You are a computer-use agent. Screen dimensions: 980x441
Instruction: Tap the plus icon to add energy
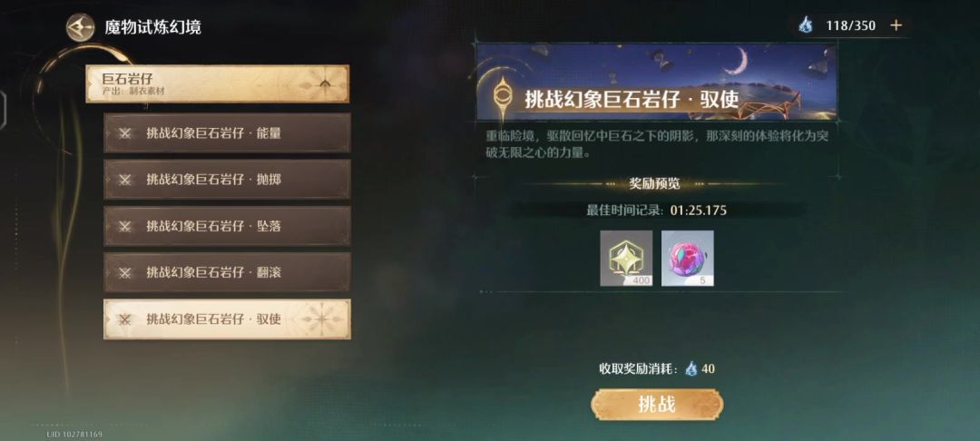896,25
